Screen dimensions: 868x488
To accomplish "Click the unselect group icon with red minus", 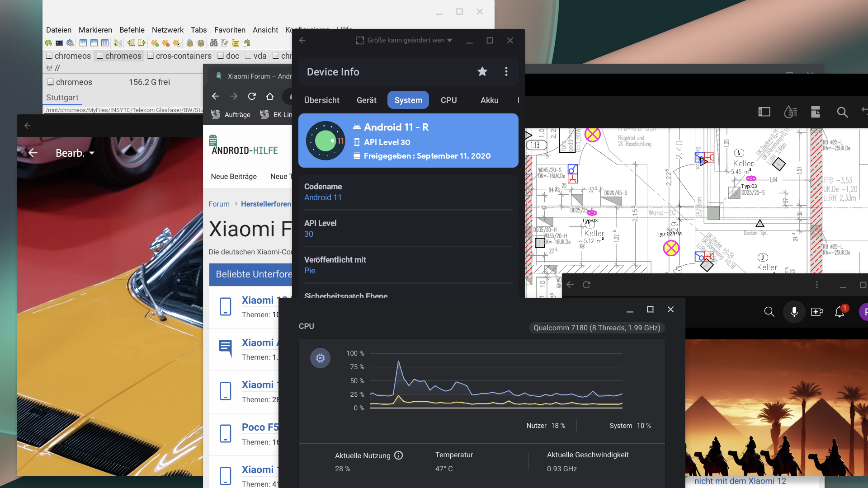I will tap(166, 43).
